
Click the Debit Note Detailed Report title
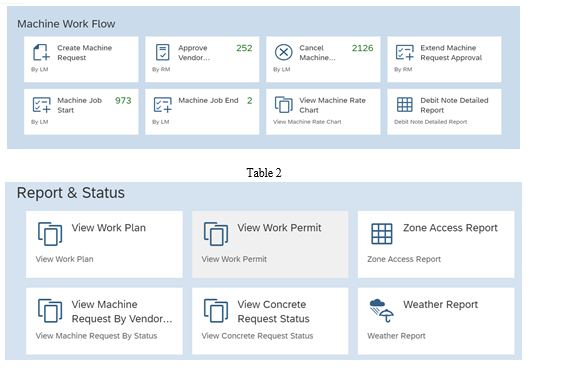tap(454, 105)
